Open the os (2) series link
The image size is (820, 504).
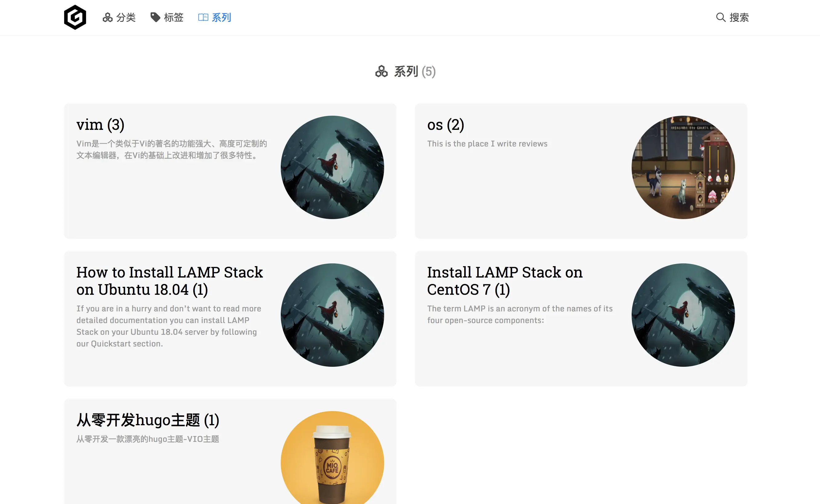(445, 125)
